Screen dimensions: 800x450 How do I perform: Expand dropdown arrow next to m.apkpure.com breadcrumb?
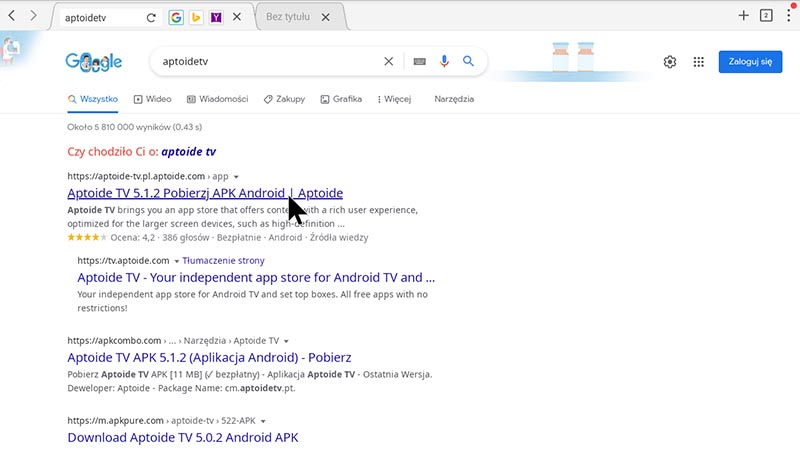click(x=263, y=421)
